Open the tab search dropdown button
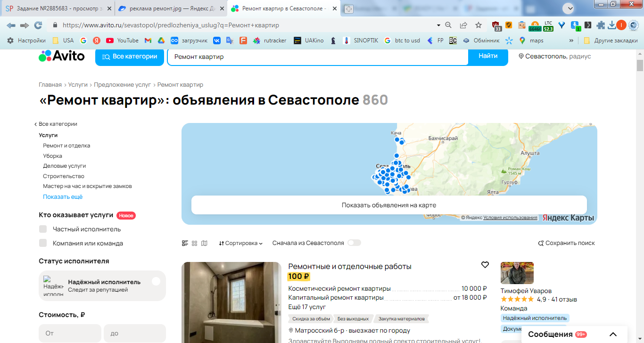 coord(570,8)
